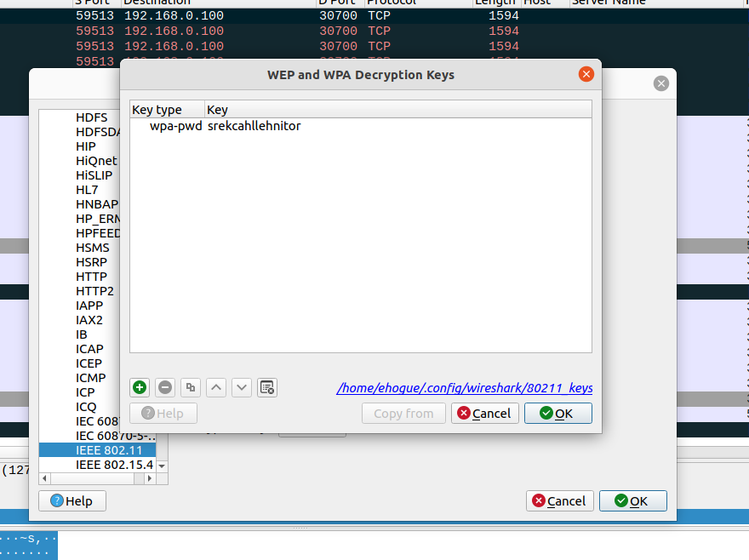Copy the selected key entry
This screenshot has height=560, width=749.
pyautogui.click(x=191, y=387)
